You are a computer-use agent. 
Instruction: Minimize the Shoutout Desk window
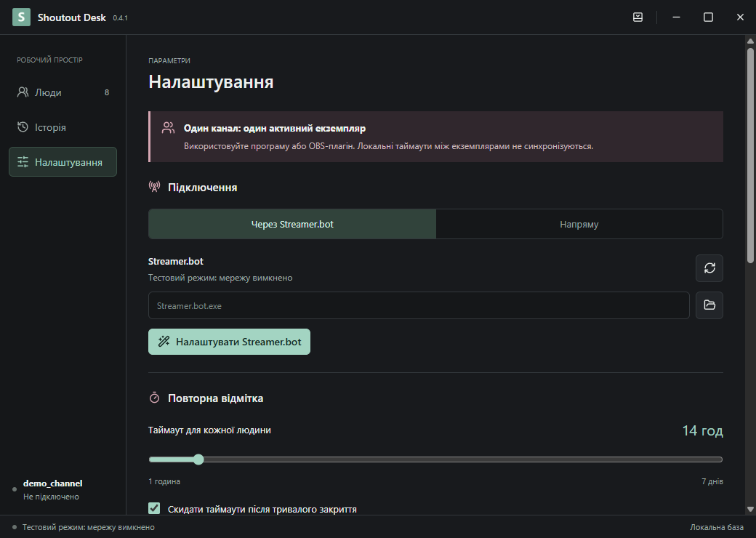coord(676,17)
